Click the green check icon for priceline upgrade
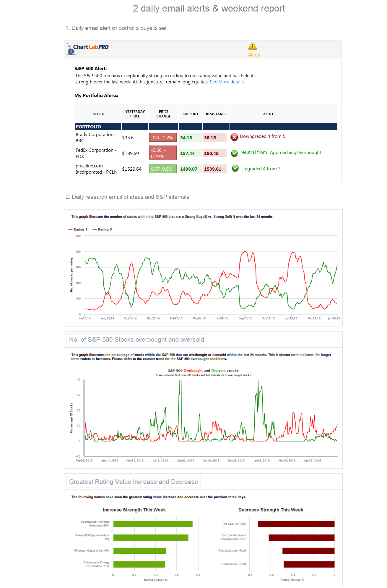This screenshot has height=588, width=387. [235, 169]
